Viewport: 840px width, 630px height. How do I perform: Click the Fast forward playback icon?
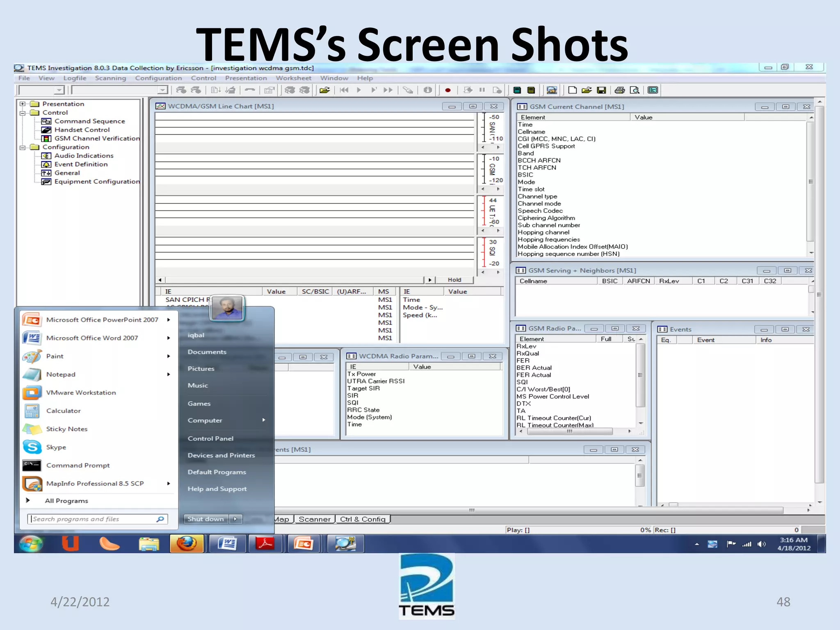pos(388,90)
